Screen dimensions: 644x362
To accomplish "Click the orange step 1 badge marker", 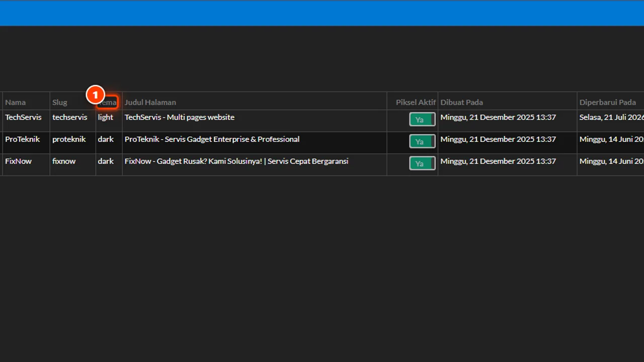I will pyautogui.click(x=95, y=95).
